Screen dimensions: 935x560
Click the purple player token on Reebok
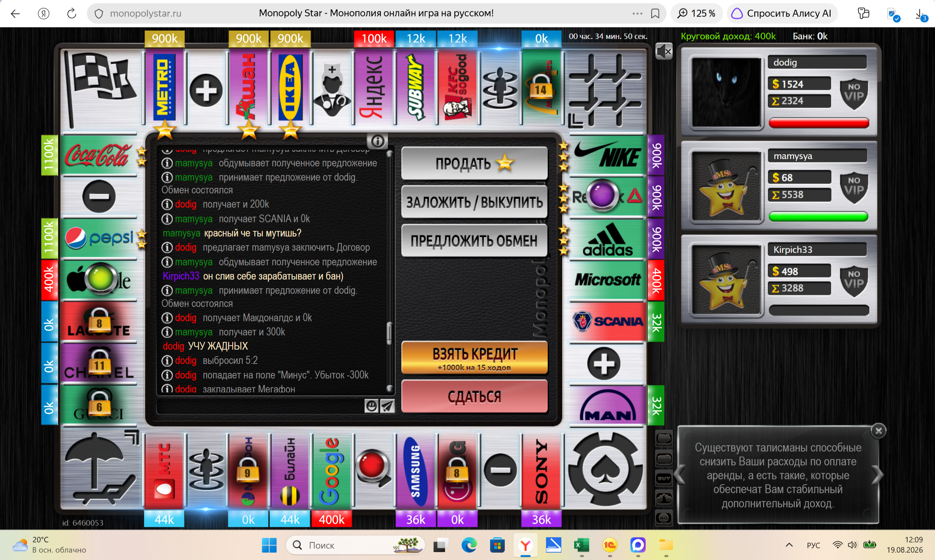(602, 196)
